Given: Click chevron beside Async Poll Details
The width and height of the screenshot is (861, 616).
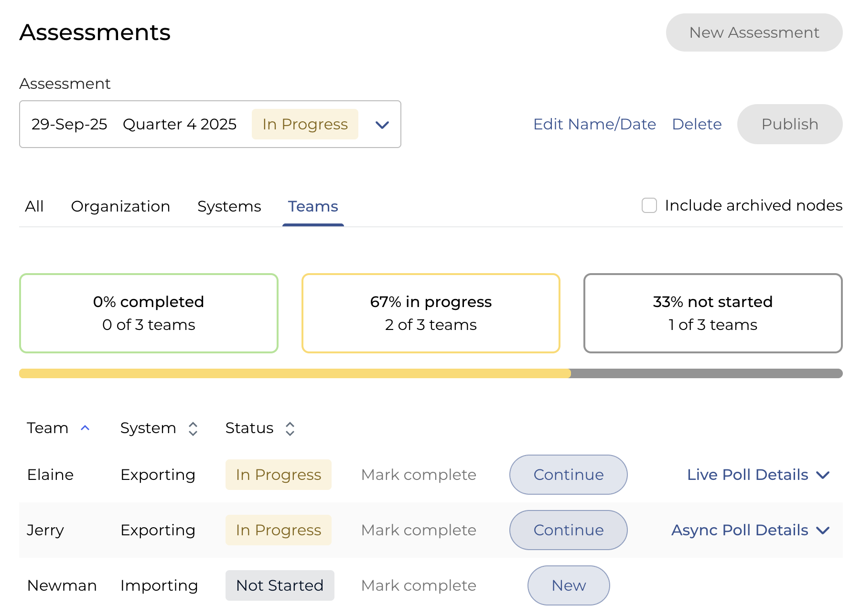Looking at the screenshot, I should tap(823, 531).
